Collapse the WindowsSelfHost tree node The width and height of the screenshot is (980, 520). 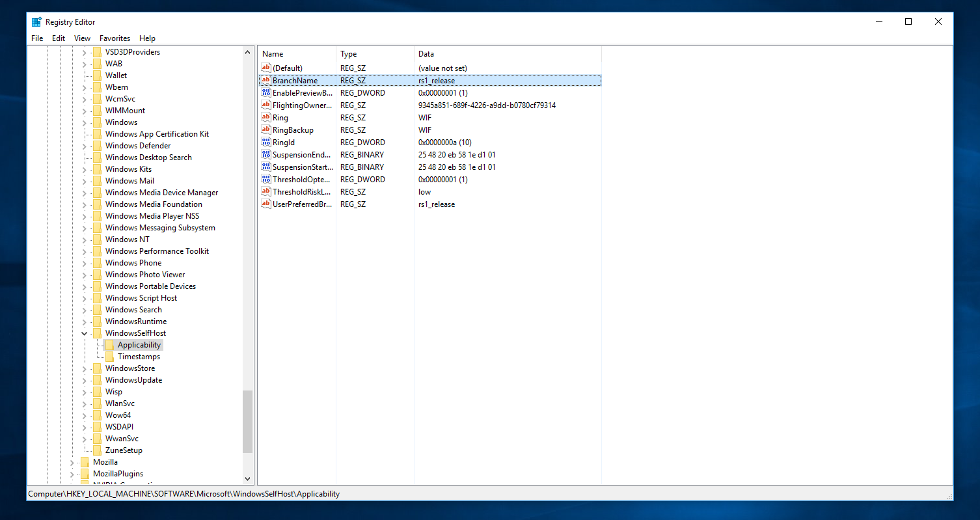84,333
